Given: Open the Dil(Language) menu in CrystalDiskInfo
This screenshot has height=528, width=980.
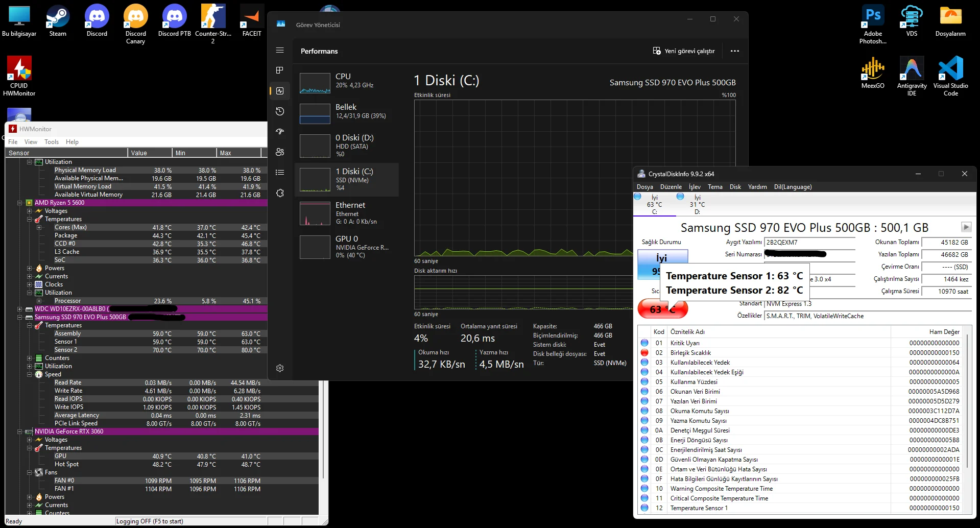Looking at the screenshot, I should (793, 187).
